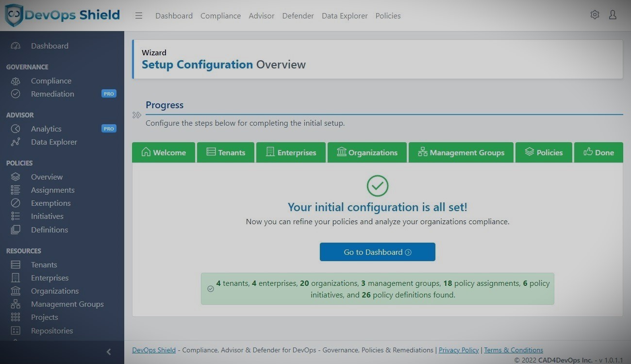
Task: Expand the Progress section double-chevron
Action: 137,115
